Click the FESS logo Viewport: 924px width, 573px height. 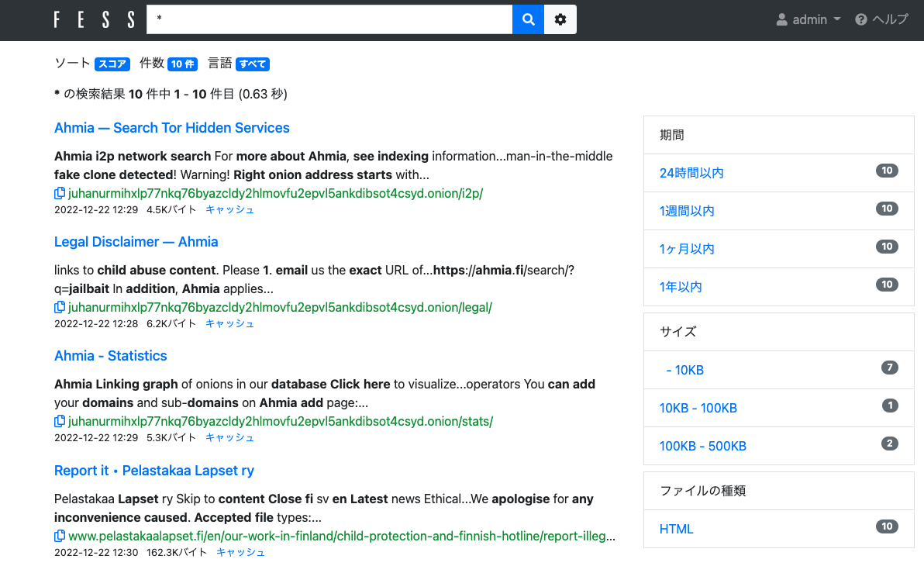click(95, 20)
